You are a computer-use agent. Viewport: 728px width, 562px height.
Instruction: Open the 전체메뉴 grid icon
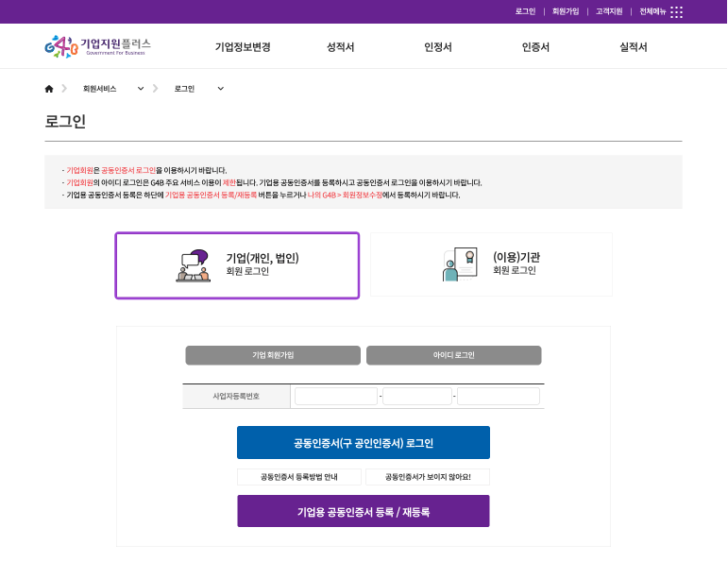point(676,11)
